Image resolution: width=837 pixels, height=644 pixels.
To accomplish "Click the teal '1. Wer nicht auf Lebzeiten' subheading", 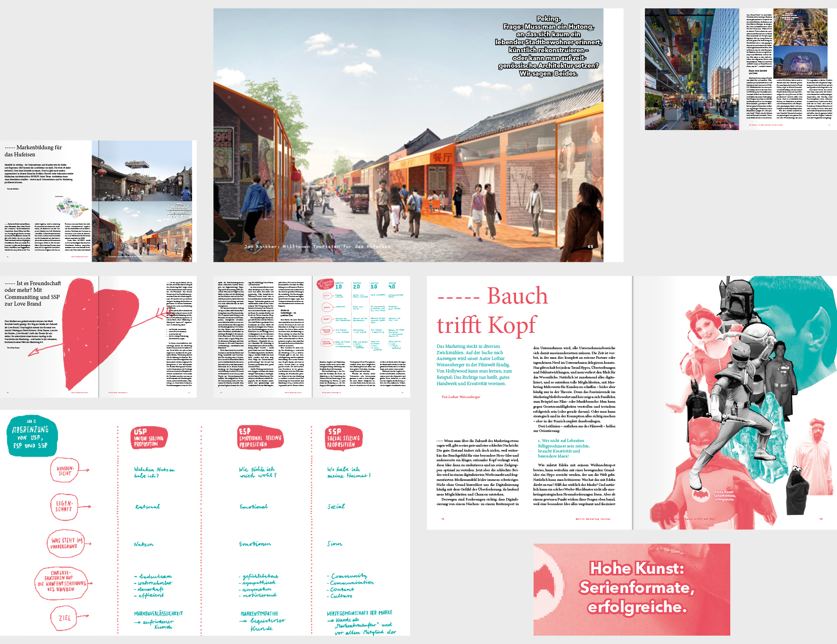I will [x=564, y=448].
